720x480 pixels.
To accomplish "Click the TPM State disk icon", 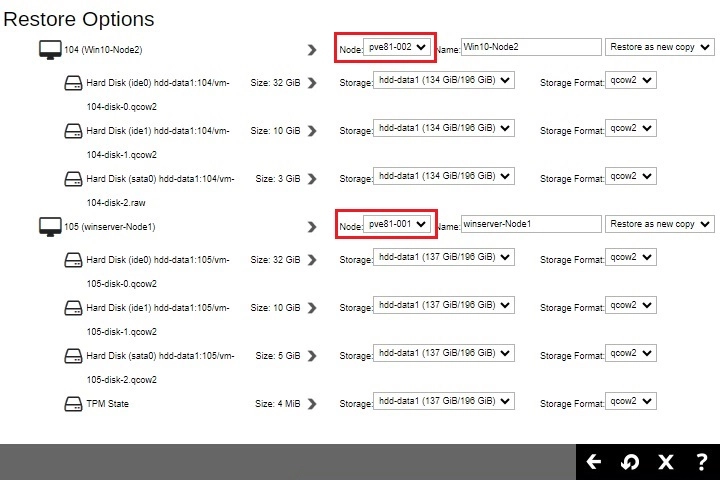I will 73,403.
